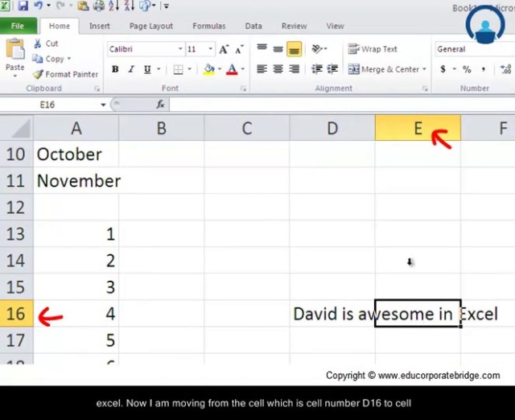Toggle Bold formatting

pyautogui.click(x=115, y=69)
